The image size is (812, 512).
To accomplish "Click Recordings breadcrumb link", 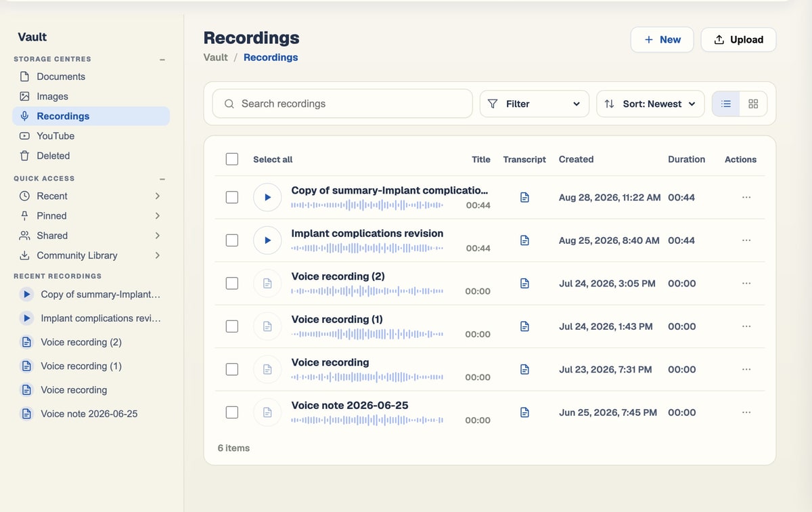I will click(x=271, y=58).
